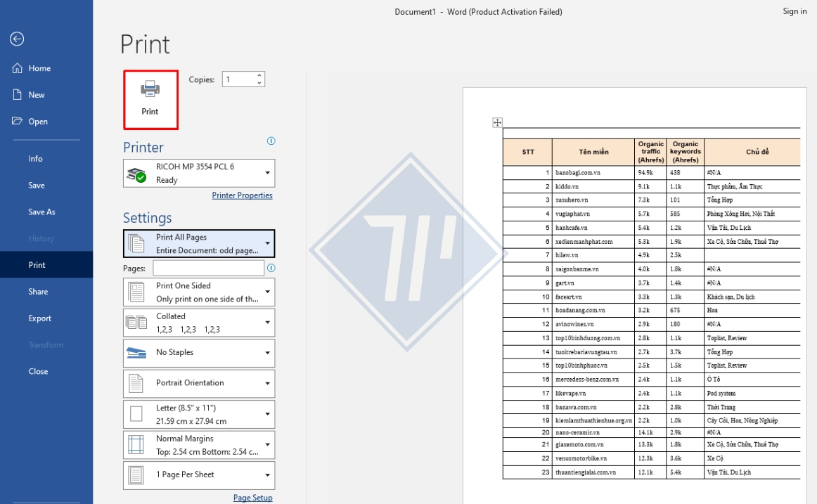Open the Normal Margins dropdown
This screenshot has height=504, width=817.
tap(267, 444)
